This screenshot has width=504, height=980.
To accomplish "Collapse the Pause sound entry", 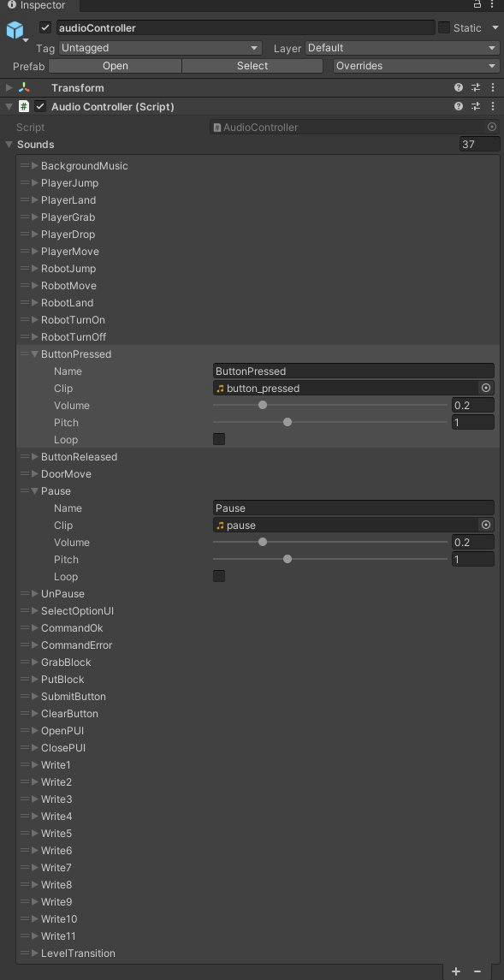I will pos(34,490).
